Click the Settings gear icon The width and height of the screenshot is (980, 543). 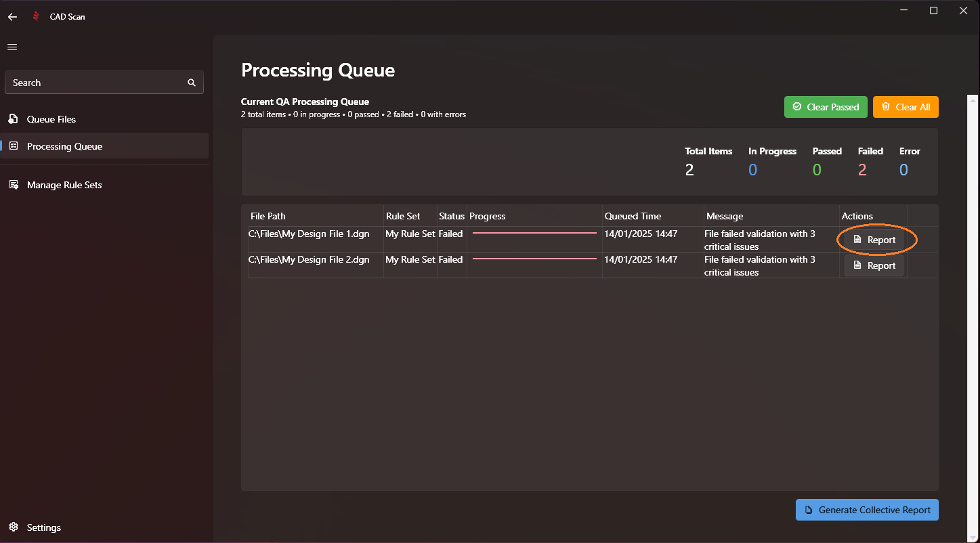pos(14,527)
